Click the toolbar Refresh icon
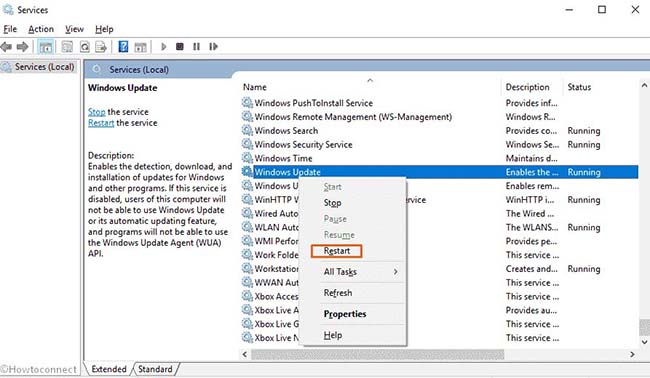Image resolution: width=650 pixels, height=378 pixels. [x=85, y=46]
